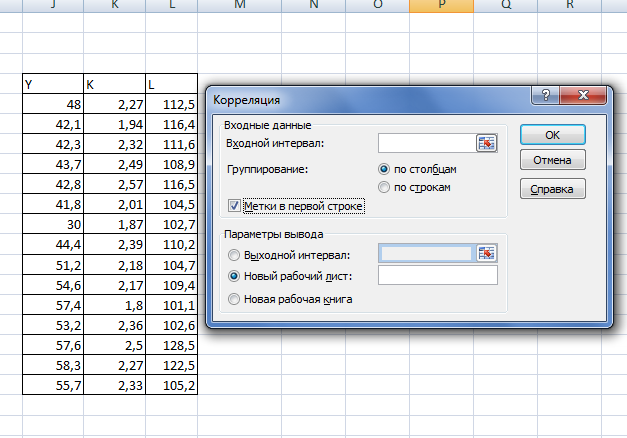Choose Новая рабочая книга output option
This screenshot has height=438, width=627.
click(235, 298)
